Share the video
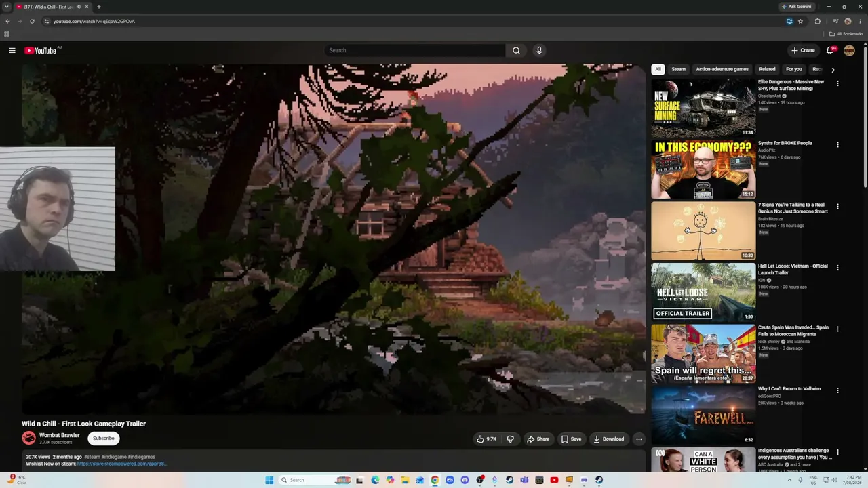The image size is (868, 488). pos(538,439)
